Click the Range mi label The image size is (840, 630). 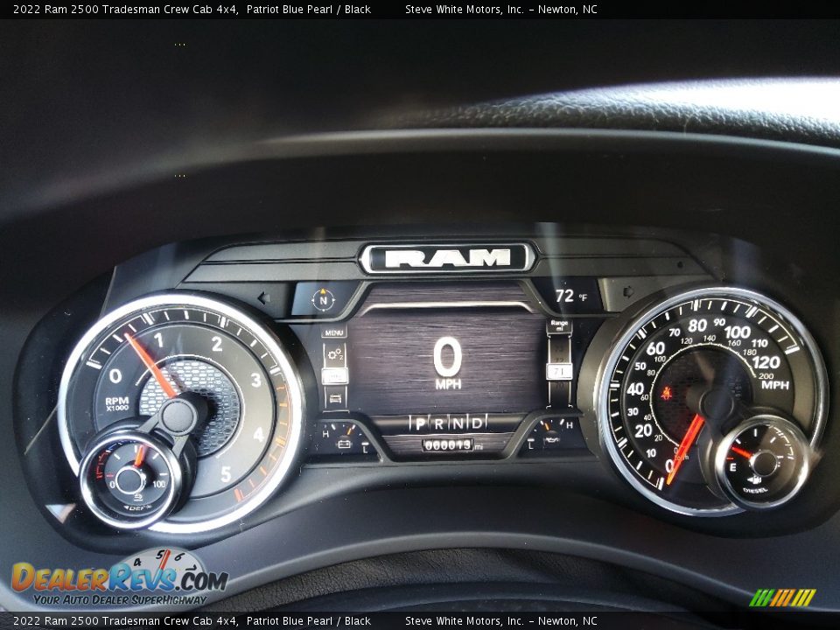coord(559,325)
